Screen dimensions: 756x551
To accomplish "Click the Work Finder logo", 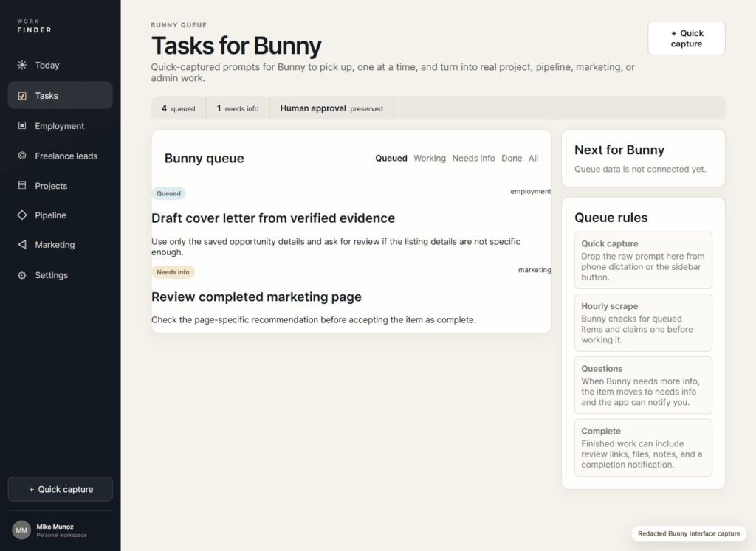I will point(34,26).
